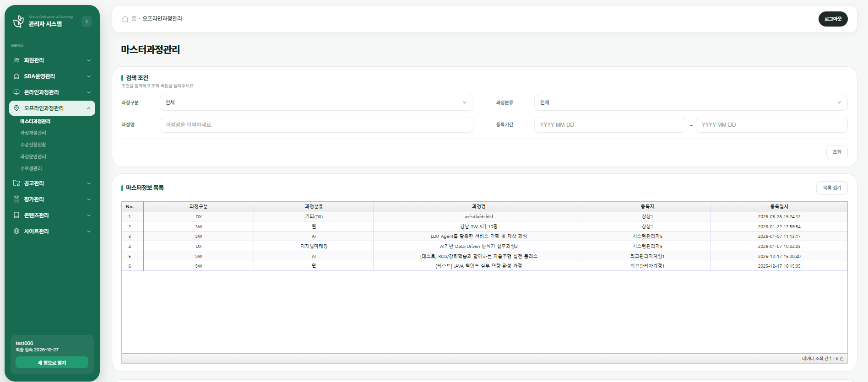Expand the 공고관리 menu chevron
The width and height of the screenshot is (868, 382).
pos(89,183)
